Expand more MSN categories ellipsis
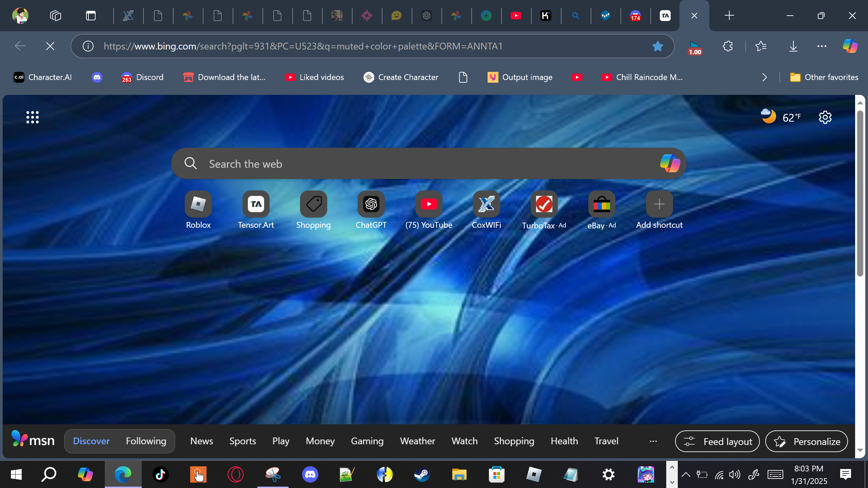The width and height of the screenshot is (868, 488). click(653, 441)
